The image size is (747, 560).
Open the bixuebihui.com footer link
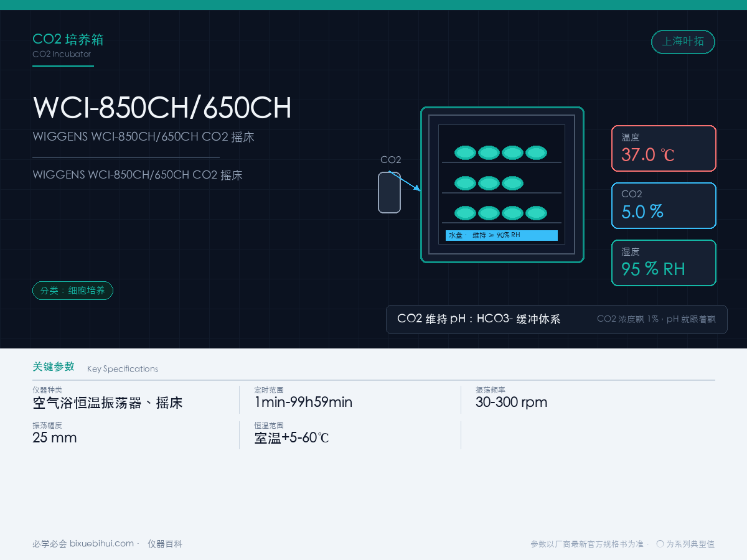click(101, 544)
